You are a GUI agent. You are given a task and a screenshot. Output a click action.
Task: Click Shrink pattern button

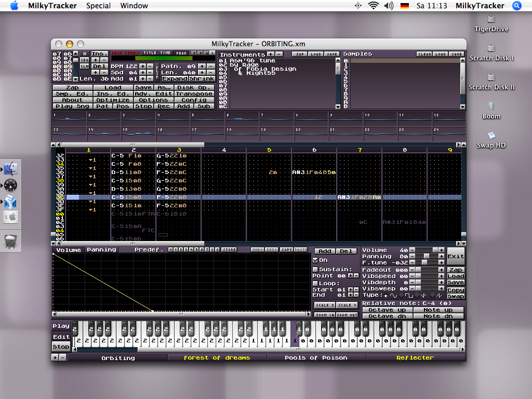(x=202, y=78)
